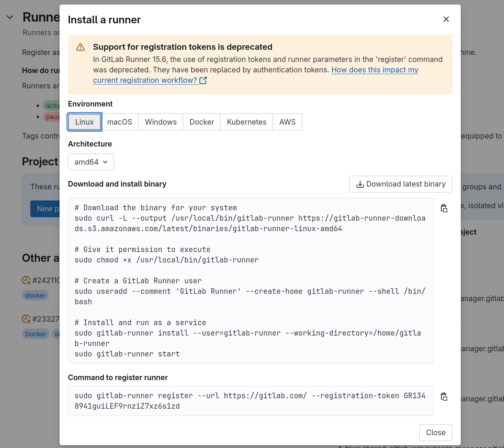This screenshot has height=448, width=504.
Task: Switch to the Windows environment tab
Action: tap(161, 122)
